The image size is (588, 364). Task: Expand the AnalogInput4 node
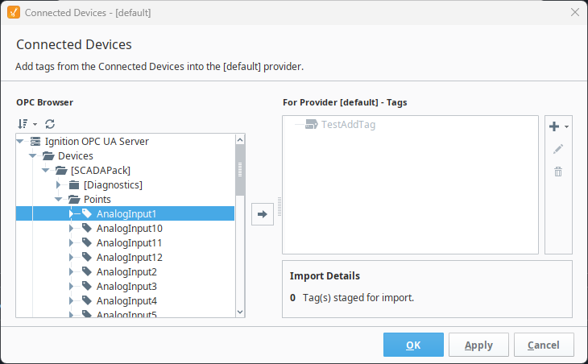(71, 300)
